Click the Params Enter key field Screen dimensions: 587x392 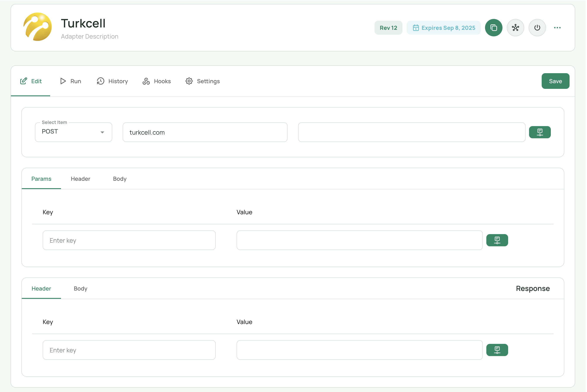(x=129, y=240)
